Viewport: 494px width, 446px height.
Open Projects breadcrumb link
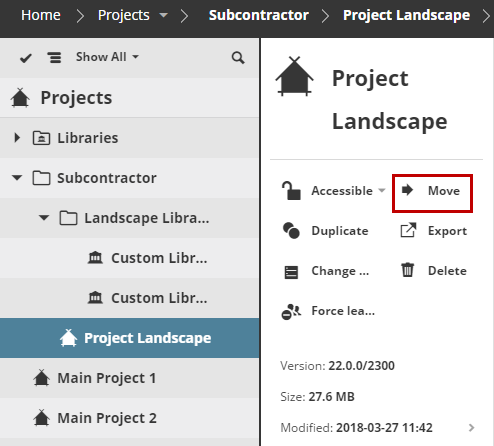click(124, 15)
